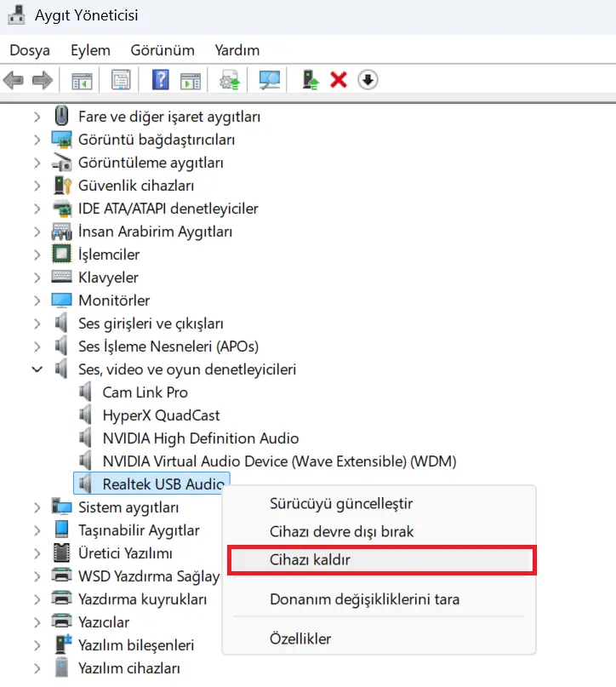616x687 pixels.
Task: Click the blue Help question mark icon
Action: click(x=160, y=80)
